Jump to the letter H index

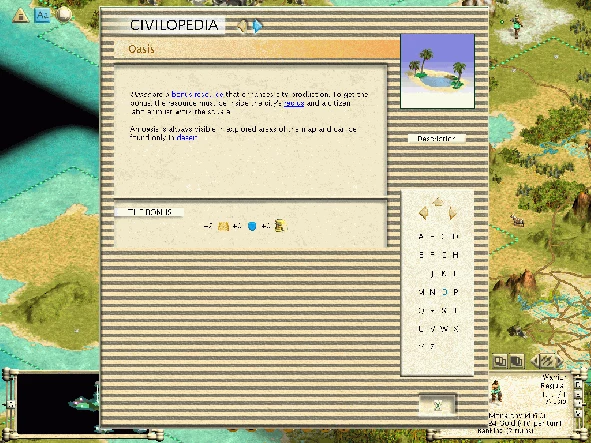tap(455, 255)
